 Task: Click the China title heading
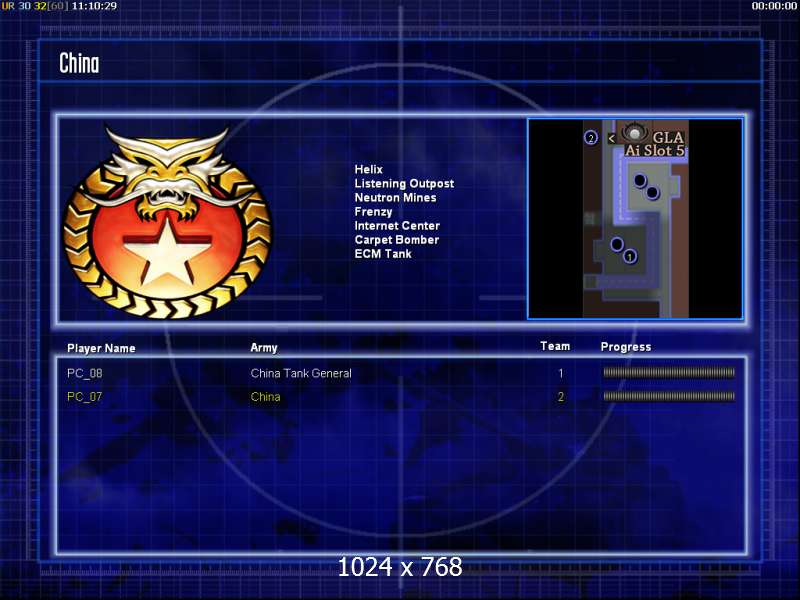coord(79,63)
